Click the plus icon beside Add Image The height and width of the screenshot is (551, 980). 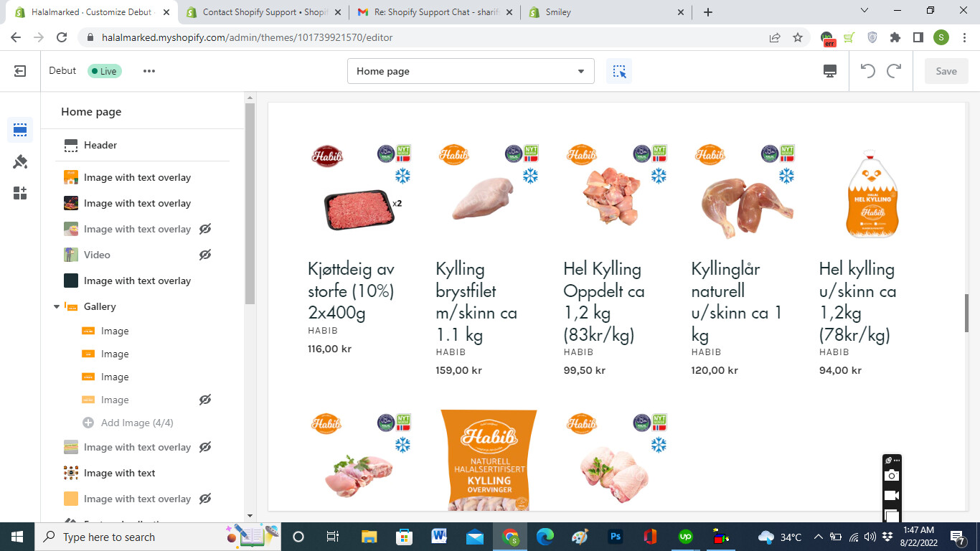pyautogui.click(x=88, y=423)
